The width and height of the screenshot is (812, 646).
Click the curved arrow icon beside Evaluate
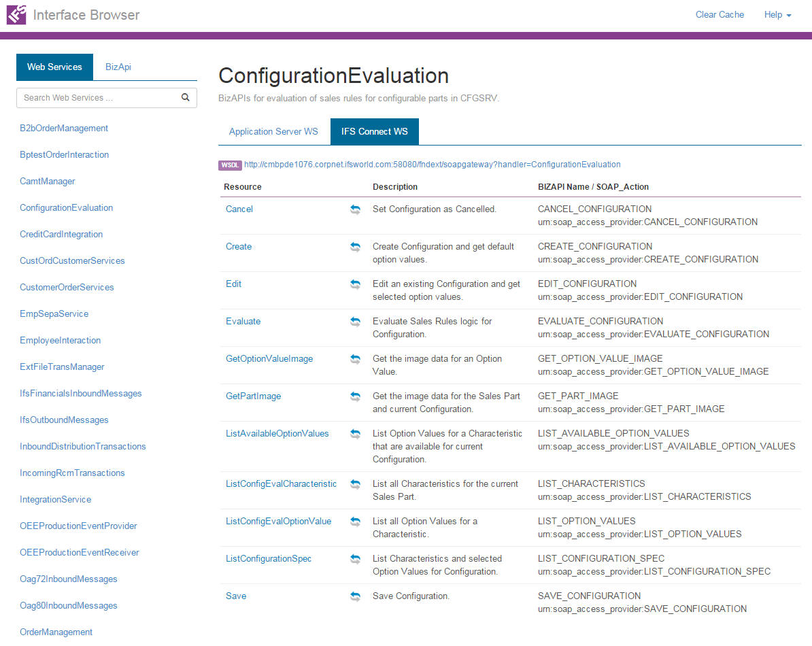pos(355,322)
